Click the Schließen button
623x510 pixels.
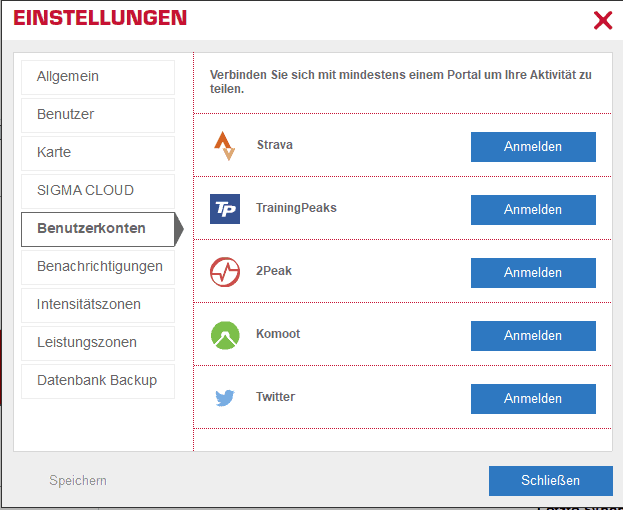[x=550, y=481]
